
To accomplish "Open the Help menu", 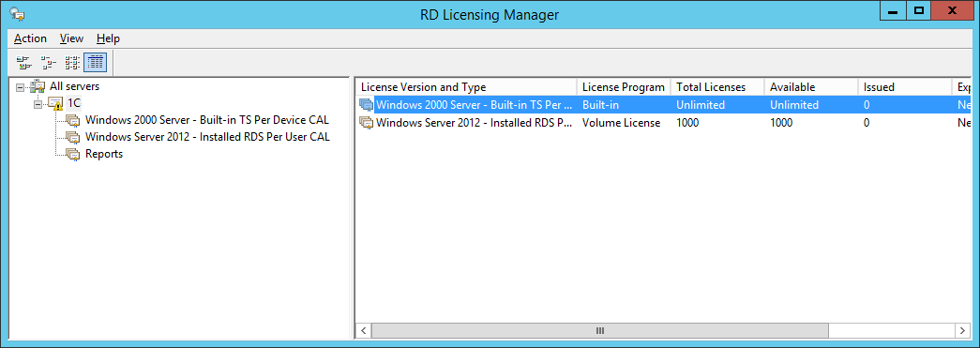I will pos(108,38).
